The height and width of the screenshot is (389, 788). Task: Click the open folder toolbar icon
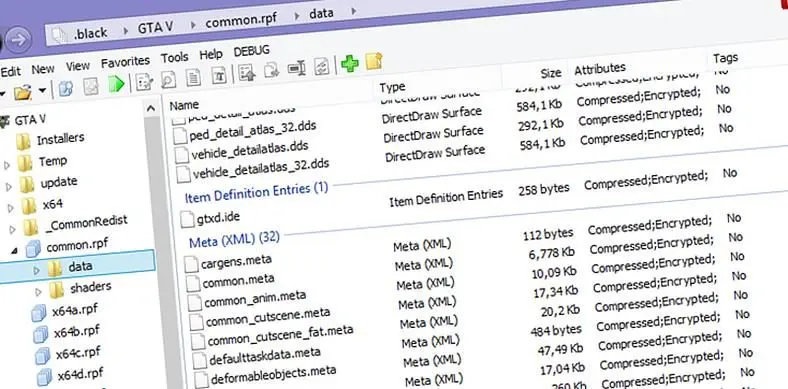pos(22,92)
